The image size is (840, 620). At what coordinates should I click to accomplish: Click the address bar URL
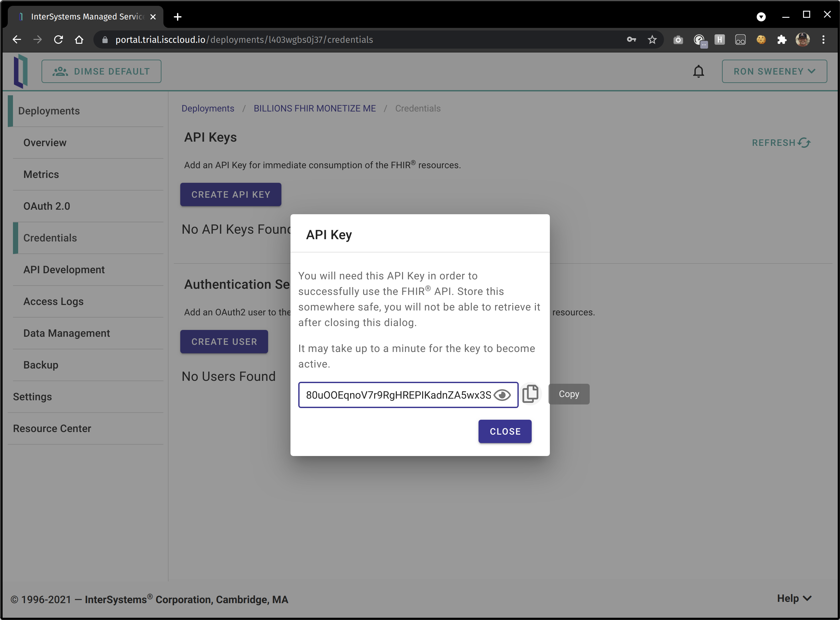244,40
